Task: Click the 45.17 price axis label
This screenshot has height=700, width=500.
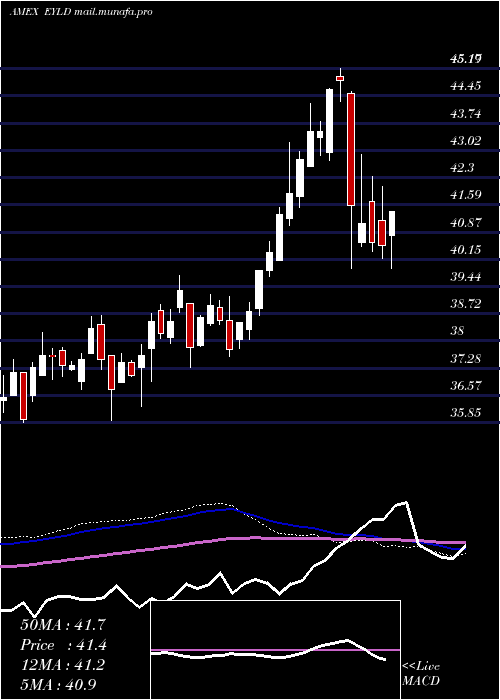Action: [x=465, y=58]
